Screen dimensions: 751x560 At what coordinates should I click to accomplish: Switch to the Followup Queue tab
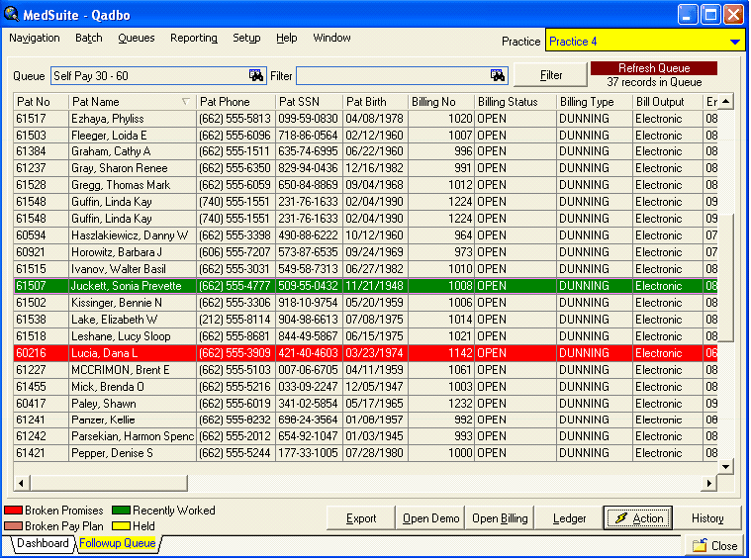click(x=117, y=543)
